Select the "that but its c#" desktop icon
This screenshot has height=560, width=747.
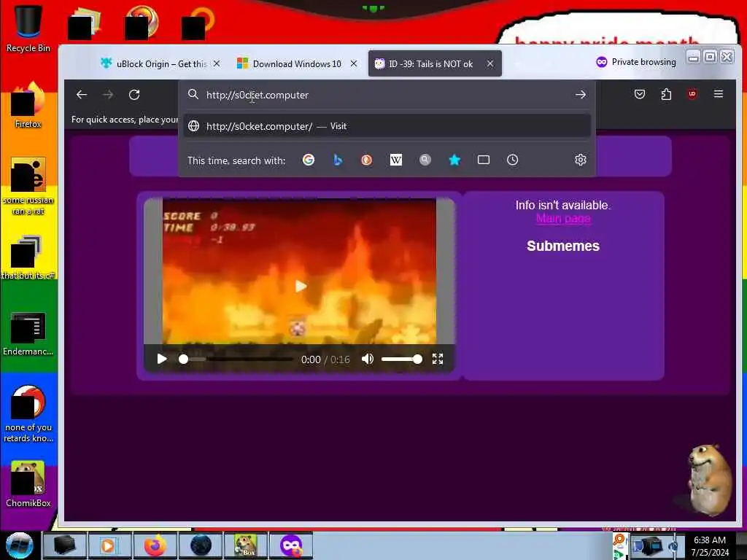(x=28, y=257)
